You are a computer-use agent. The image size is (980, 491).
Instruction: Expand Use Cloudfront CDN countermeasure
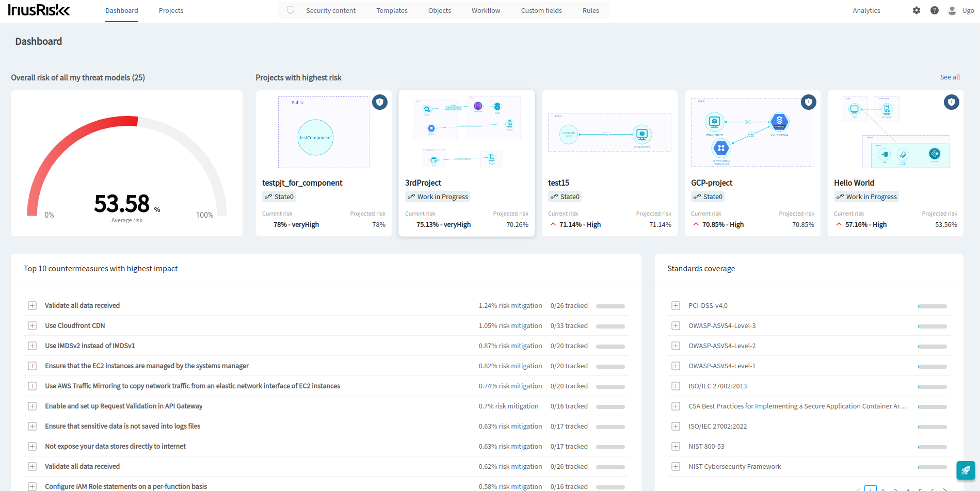click(32, 326)
